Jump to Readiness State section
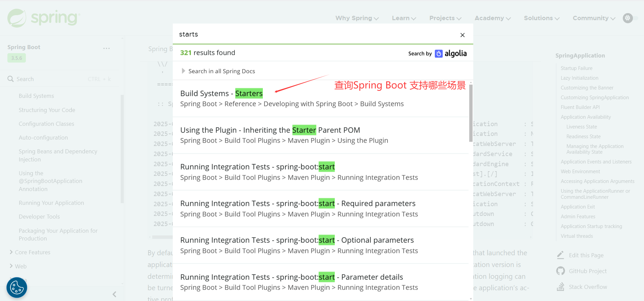Image resolution: width=644 pixels, height=301 pixels. (x=583, y=137)
